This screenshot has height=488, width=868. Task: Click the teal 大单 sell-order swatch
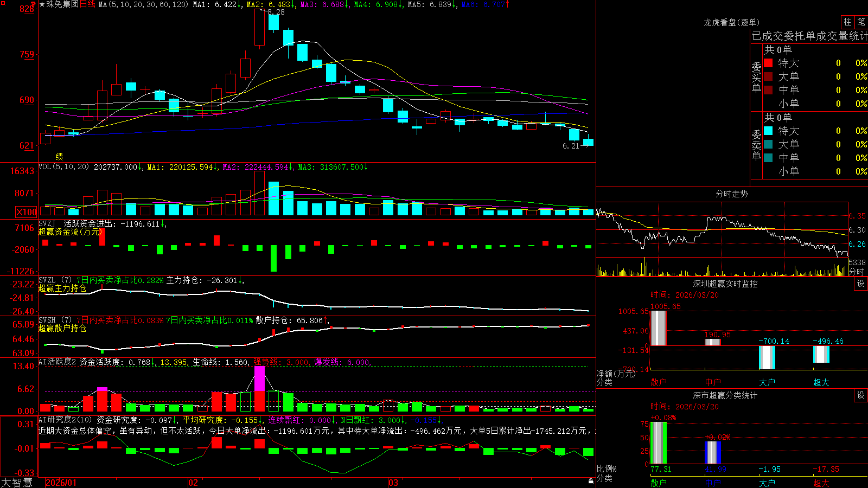[x=768, y=144]
